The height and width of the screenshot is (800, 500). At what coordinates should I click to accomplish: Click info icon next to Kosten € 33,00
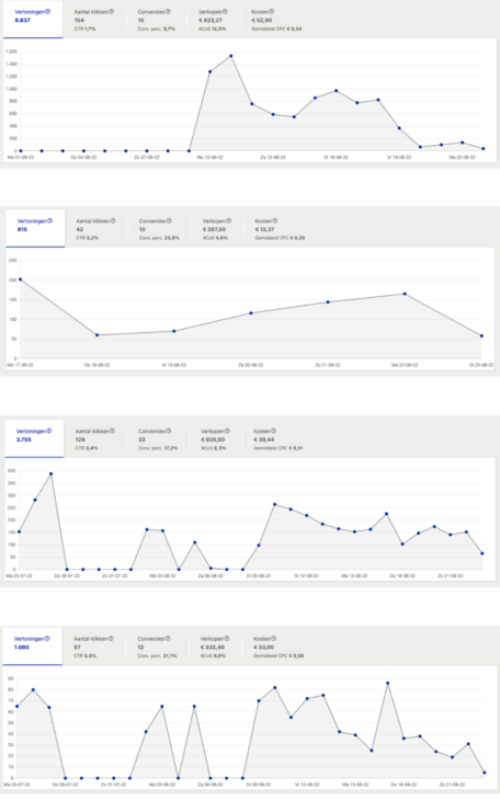click(273, 638)
